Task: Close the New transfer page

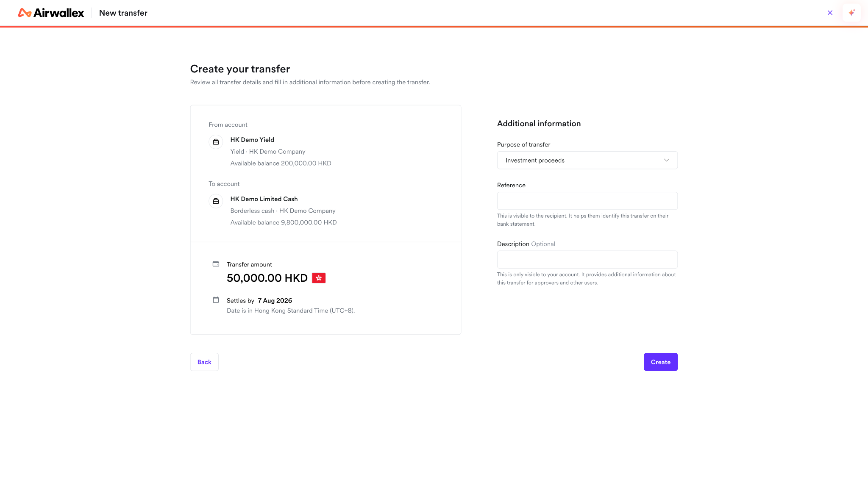Action: (830, 13)
